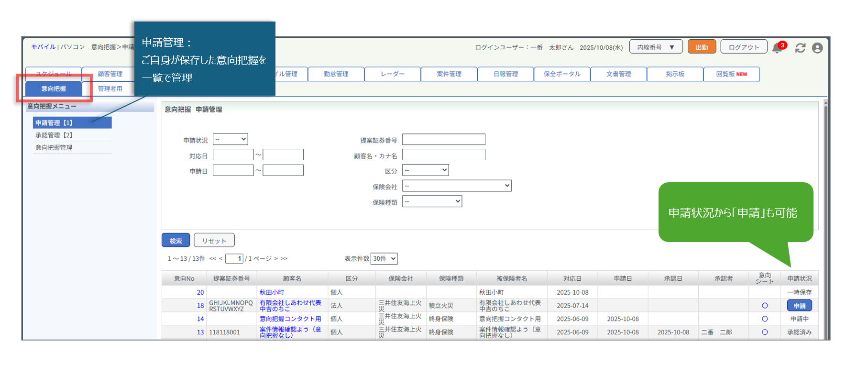Expand the 申請状況 dropdown
The height and width of the screenshot is (376, 868).
coord(230,139)
